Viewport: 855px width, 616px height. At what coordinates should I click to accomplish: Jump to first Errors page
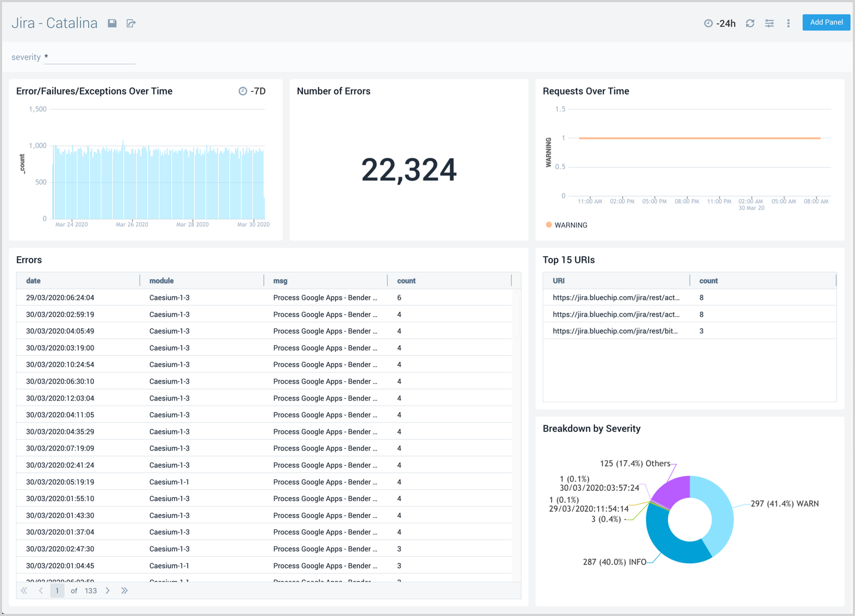[24, 590]
